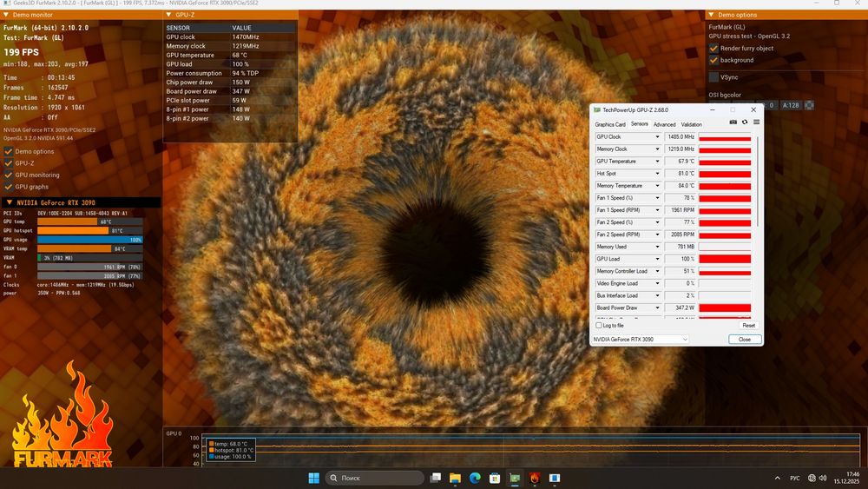This screenshot has height=489, width=868.
Task: Click the Поиск taskbar search box
Action: click(374, 478)
